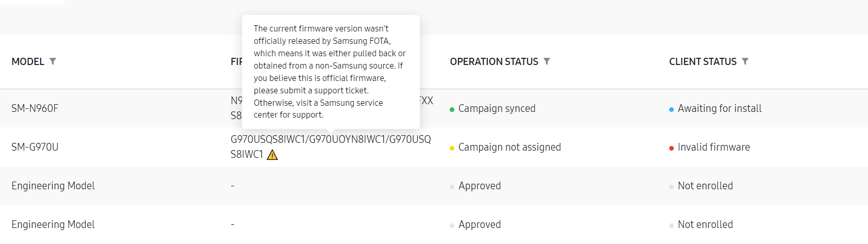Click the CLIENT STATUS column header
Screen dimensions: 868x244
click(x=703, y=61)
